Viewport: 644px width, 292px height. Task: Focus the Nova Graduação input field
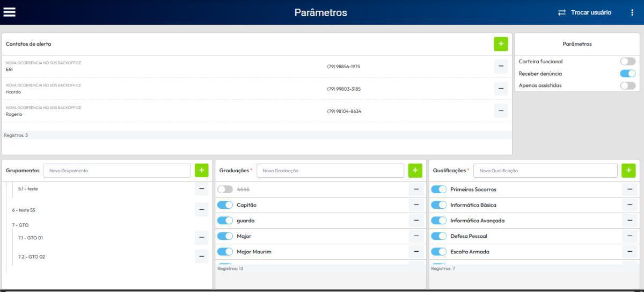click(331, 171)
